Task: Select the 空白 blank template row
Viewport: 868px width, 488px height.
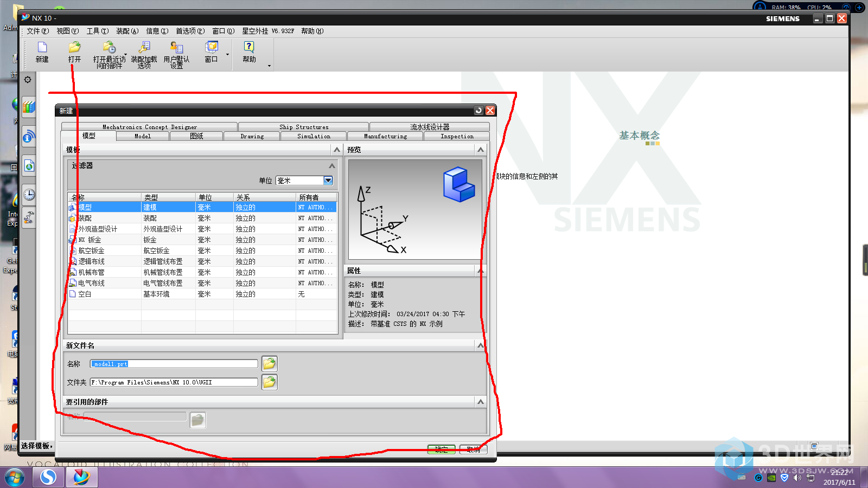Action: tap(202, 294)
